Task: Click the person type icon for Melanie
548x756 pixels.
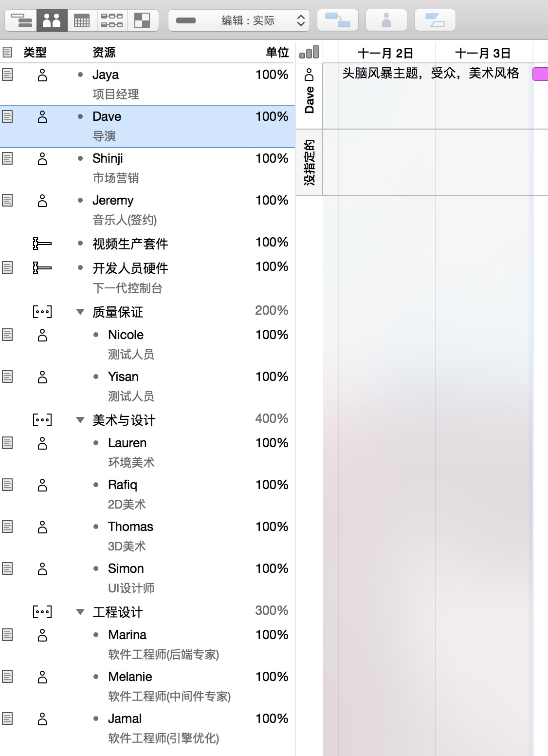Action: point(42,677)
